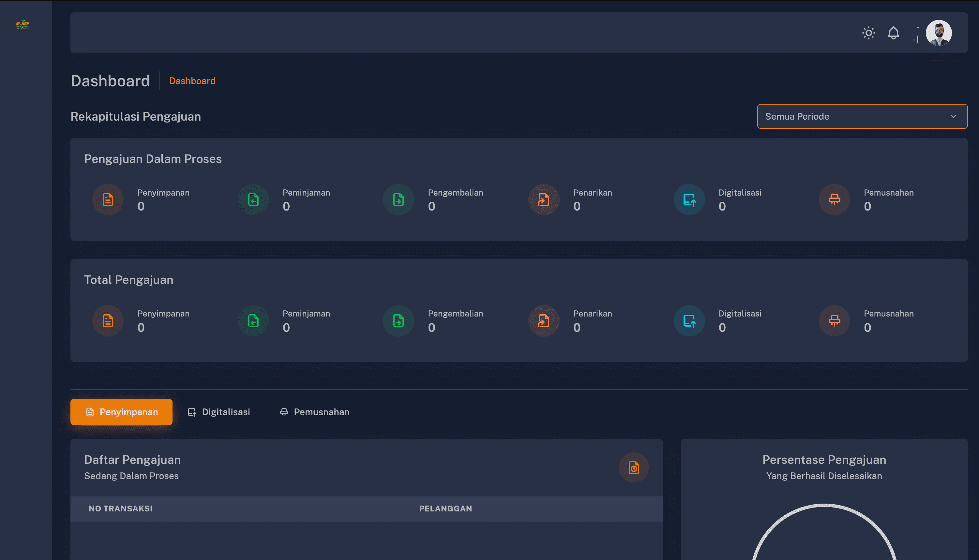This screenshot has height=560, width=979.
Task: Click the Dashboard breadcrumb link
Action: tap(192, 81)
